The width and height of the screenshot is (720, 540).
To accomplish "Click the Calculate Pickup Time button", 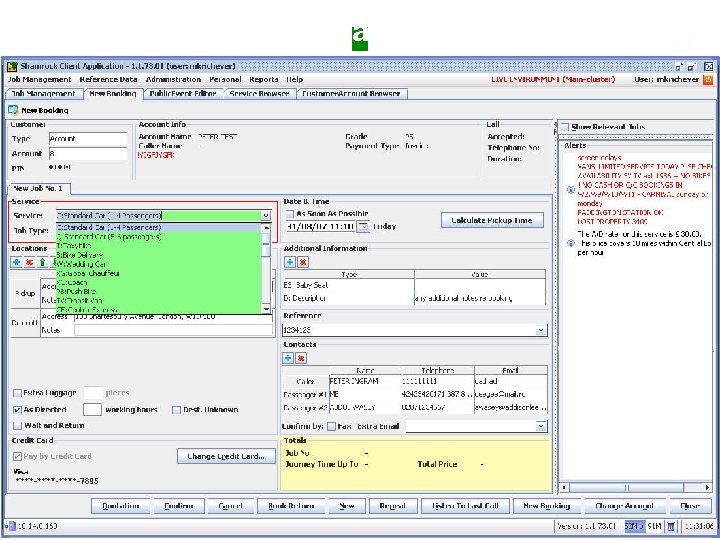I will pos(492,220).
